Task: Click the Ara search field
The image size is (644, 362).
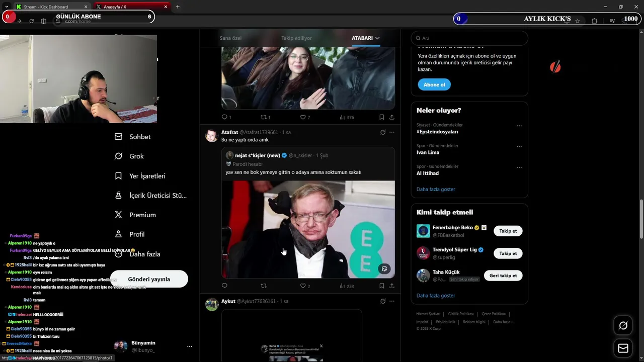Action: tap(469, 38)
